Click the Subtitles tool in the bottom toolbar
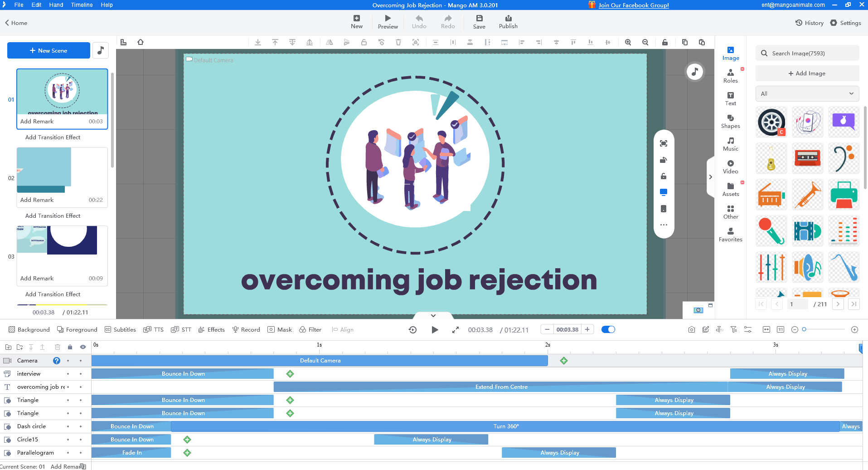Screen dimensions: 868x470 tap(120, 329)
